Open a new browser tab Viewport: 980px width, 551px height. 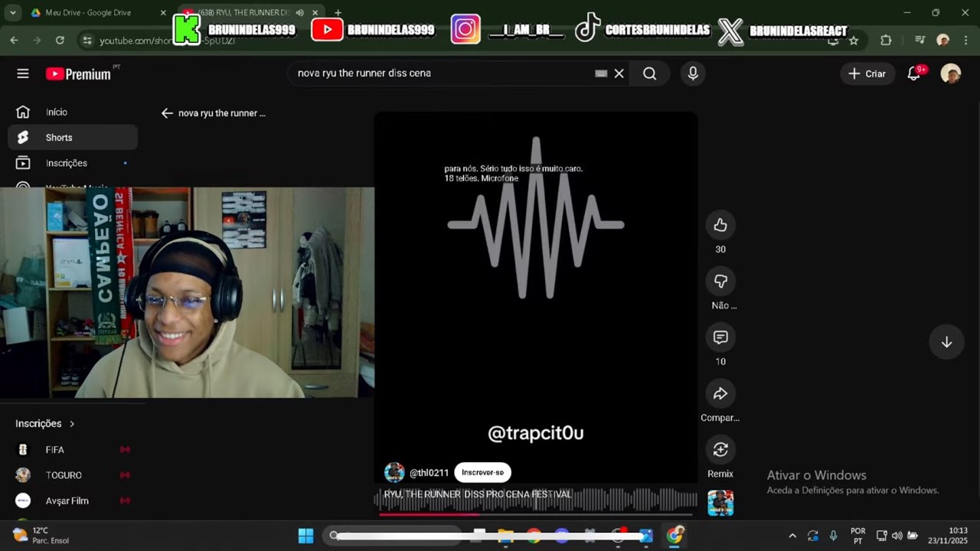click(338, 13)
